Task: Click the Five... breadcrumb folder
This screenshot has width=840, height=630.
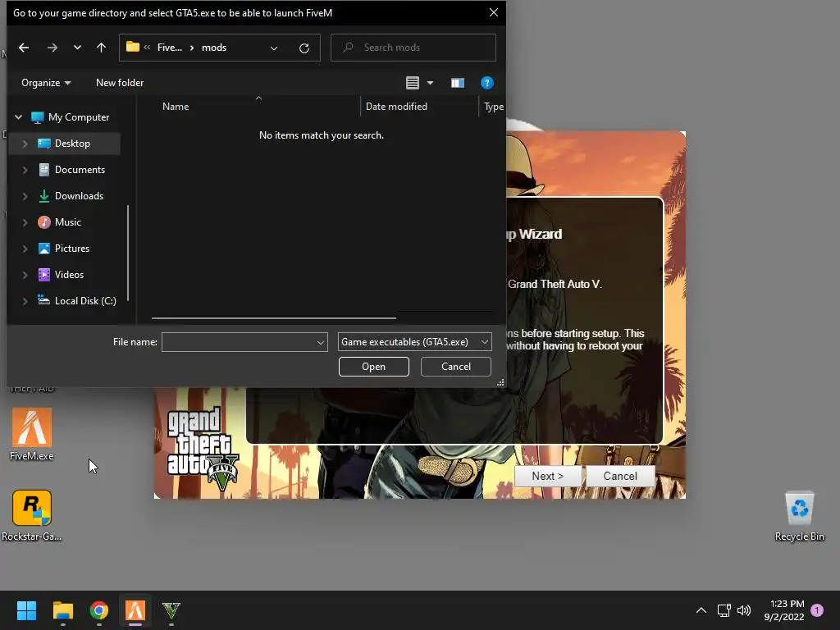Action: point(169,48)
